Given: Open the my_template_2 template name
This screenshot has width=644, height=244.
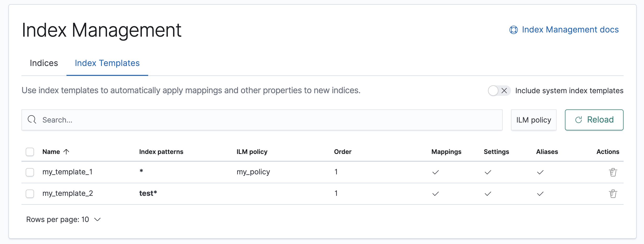Looking at the screenshot, I should coord(68,193).
